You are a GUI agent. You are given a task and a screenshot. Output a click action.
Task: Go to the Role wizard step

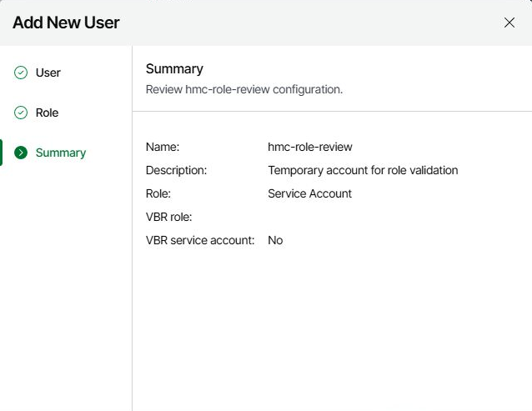pos(48,113)
